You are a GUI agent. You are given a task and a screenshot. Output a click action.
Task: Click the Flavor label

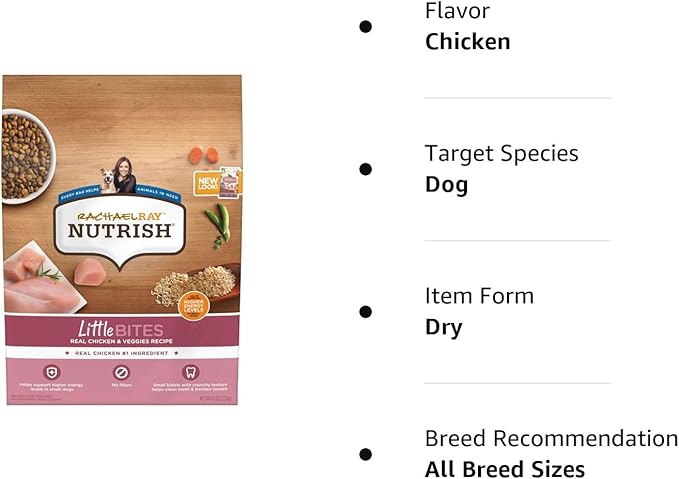click(x=457, y=12)
